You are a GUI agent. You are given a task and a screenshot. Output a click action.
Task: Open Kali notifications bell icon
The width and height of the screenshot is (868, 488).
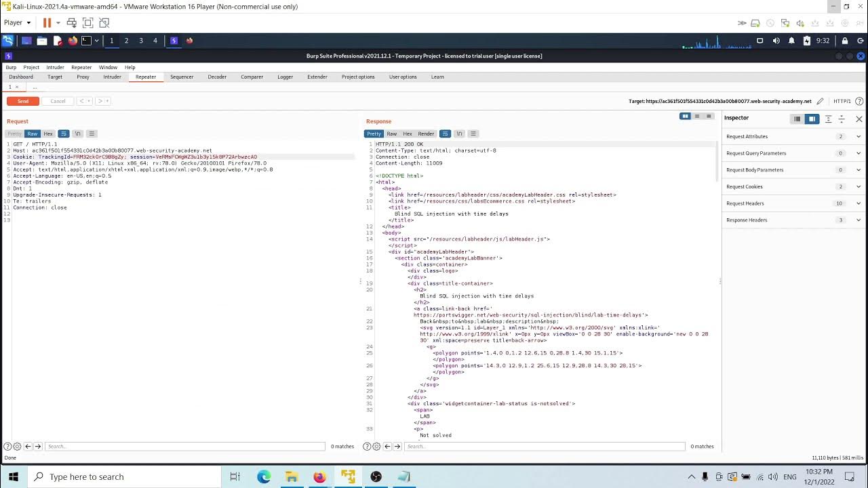click(791, 41)
